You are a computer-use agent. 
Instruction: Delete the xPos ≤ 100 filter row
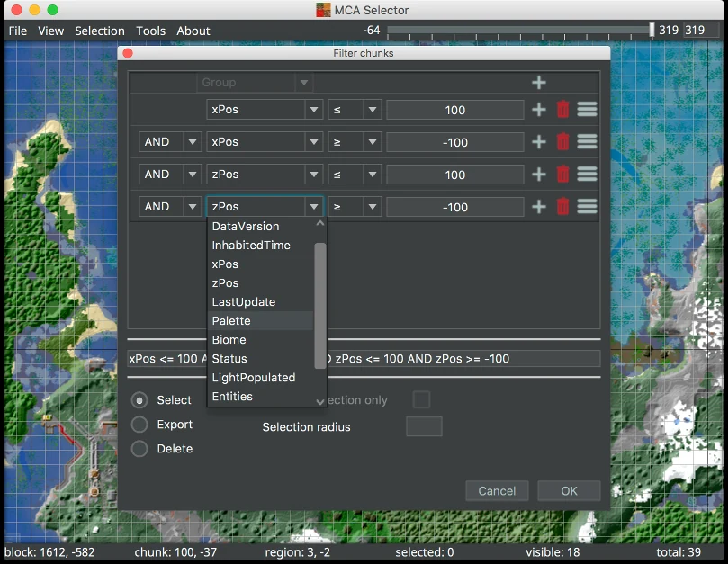tap(562, 110)
